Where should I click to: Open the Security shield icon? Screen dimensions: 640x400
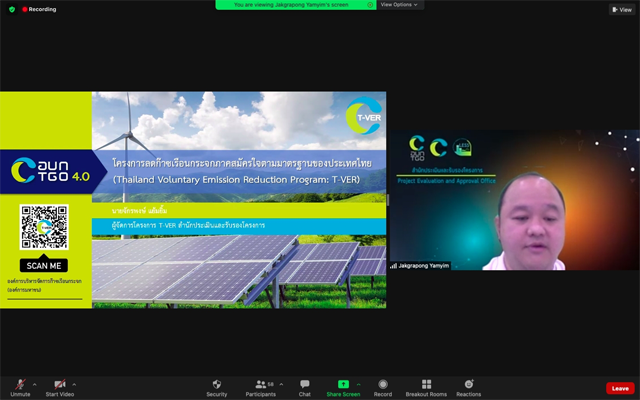point(217,384)
